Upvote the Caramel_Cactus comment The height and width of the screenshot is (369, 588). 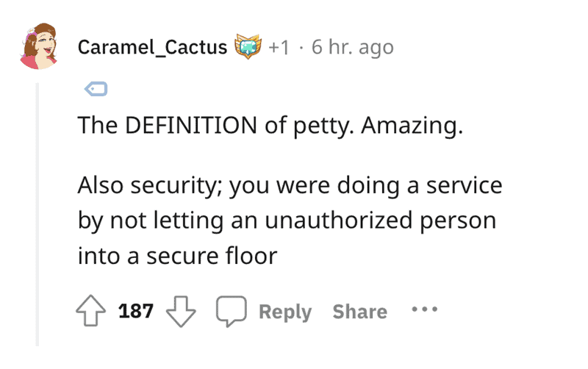coord(90,311)
